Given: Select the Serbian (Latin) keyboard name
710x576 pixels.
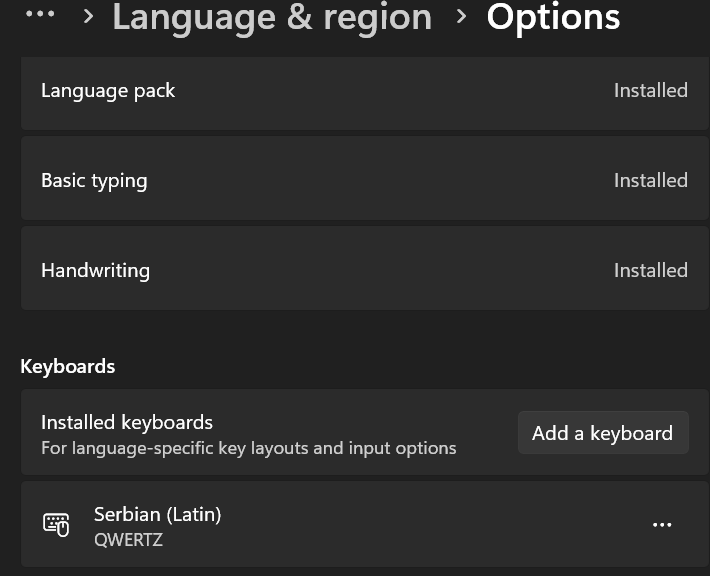Looking at the screenshot, I should coord(157,514).
